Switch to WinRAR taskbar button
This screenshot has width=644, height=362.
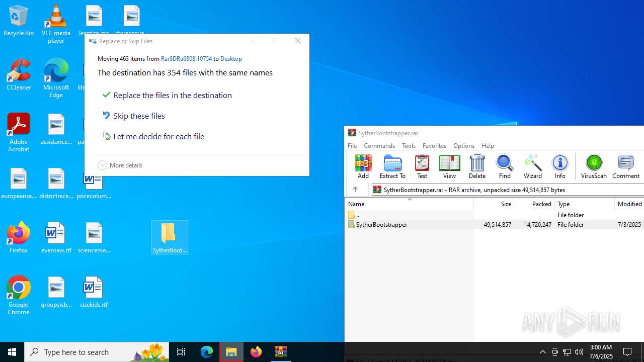point(281,352)
